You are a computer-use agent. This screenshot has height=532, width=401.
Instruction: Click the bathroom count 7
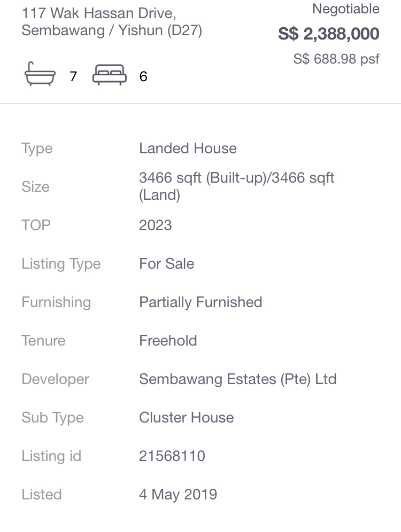(x=73, y=77)
